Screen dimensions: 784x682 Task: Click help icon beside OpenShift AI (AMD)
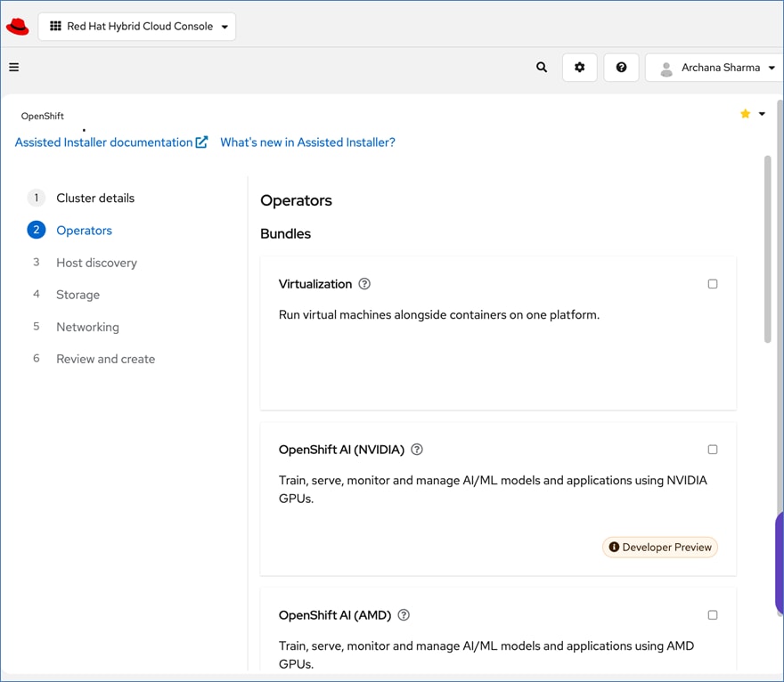pyautogui.click(x=404, y=615)
